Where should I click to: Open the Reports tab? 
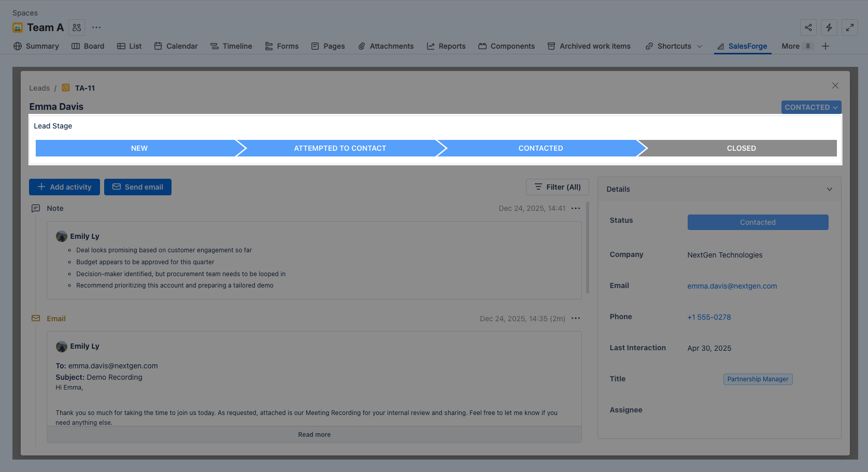[446, 46]
